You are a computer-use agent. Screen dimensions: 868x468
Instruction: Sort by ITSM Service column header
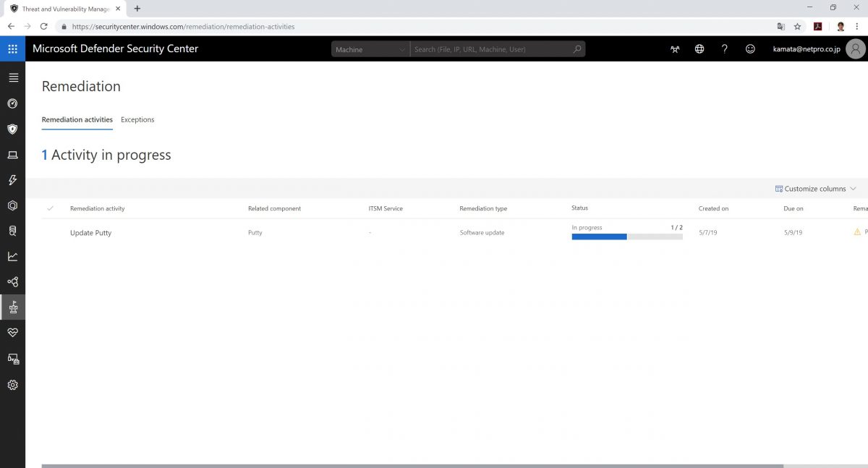(386, 208)
